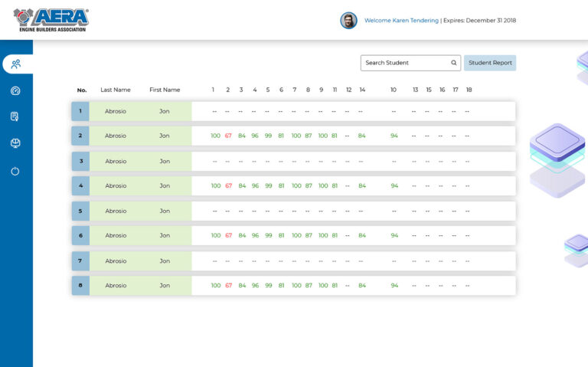Click the monitor download sidebar icon

[15, 143]
